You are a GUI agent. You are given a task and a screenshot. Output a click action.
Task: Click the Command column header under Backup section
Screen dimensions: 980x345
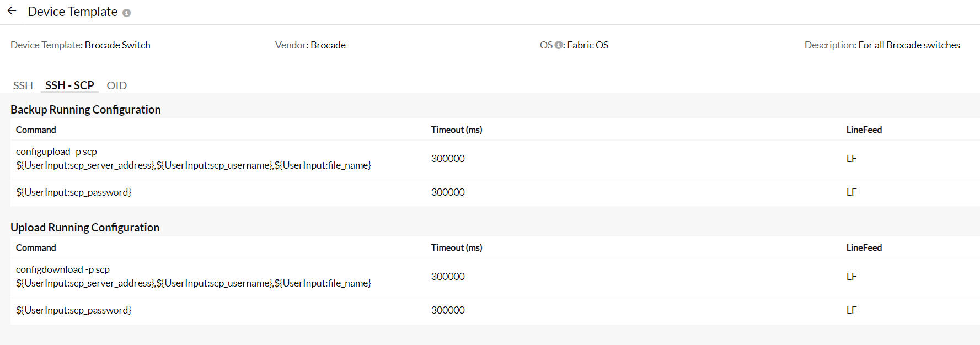tap(36, 130)
